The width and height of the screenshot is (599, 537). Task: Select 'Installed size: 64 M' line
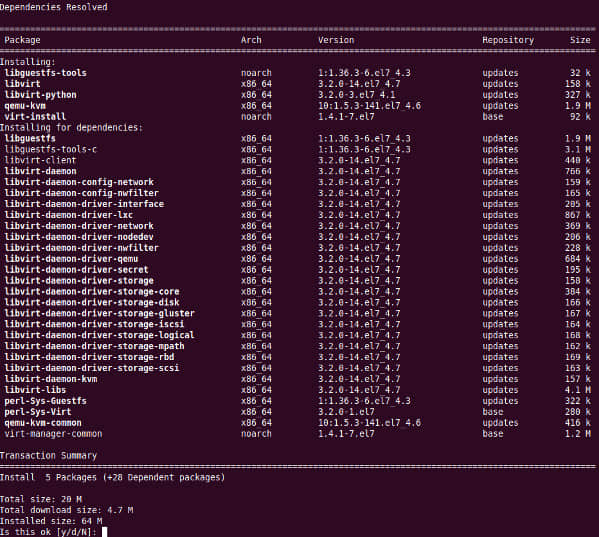(x=51, y=521)
